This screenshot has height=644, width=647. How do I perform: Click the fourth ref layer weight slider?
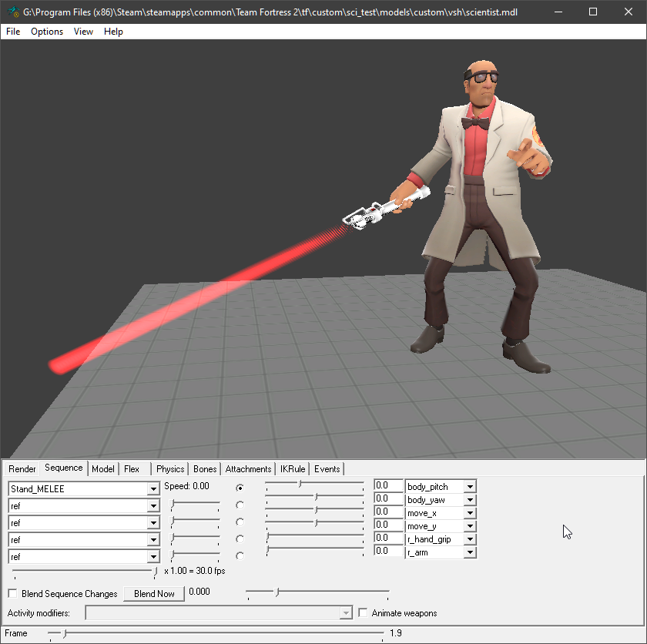pyautogui.click(x=195, y=555)
